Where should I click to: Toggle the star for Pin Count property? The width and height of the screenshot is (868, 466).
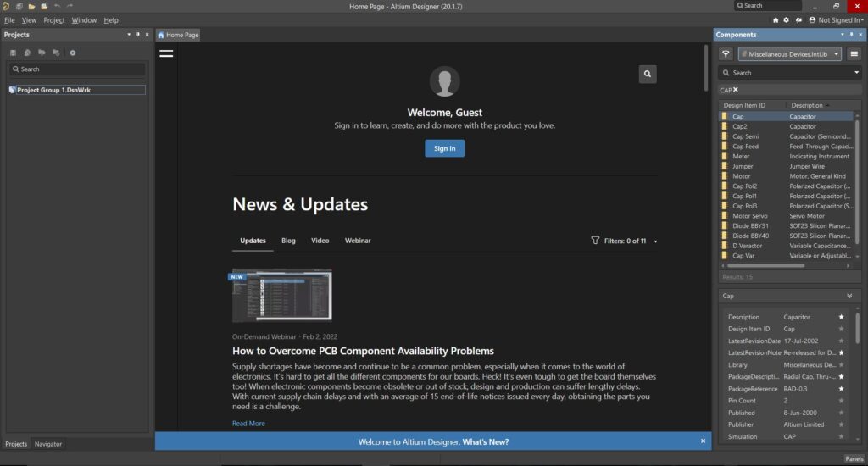point(841,400)
